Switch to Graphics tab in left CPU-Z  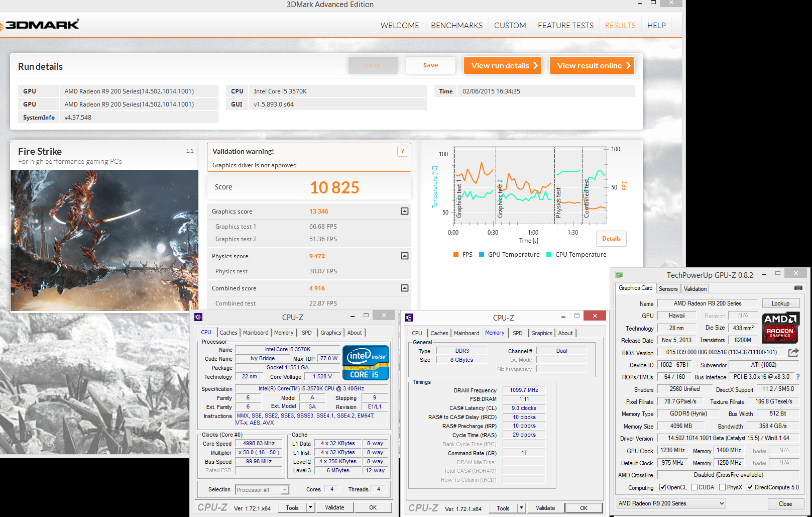[331, 333]
